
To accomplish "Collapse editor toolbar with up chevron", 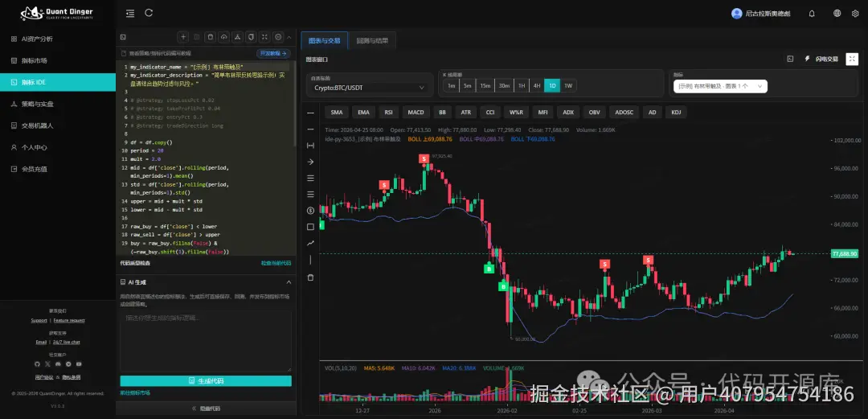I will [x=290, y=37].
